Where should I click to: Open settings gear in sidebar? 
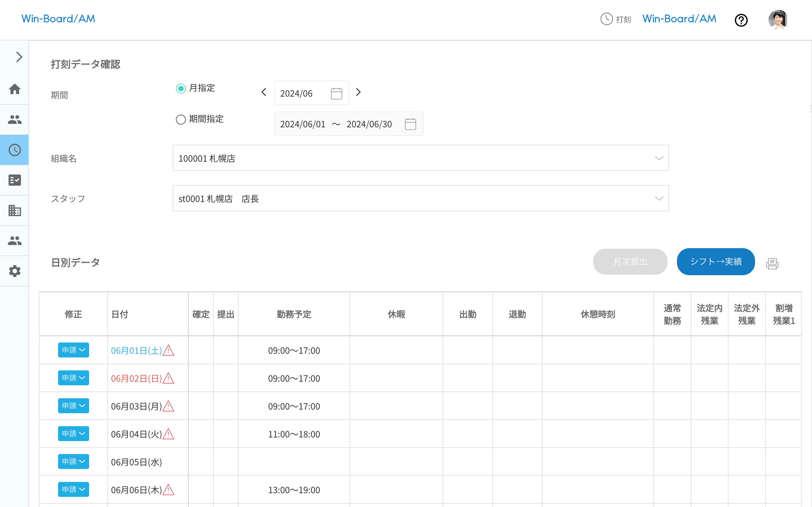pos(14,271)
